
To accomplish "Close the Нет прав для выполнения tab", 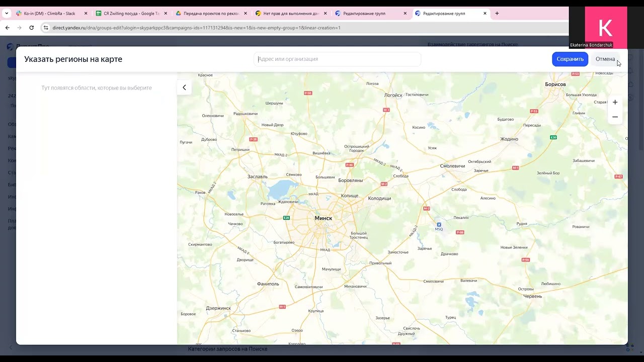I will (x=326, y=14).
